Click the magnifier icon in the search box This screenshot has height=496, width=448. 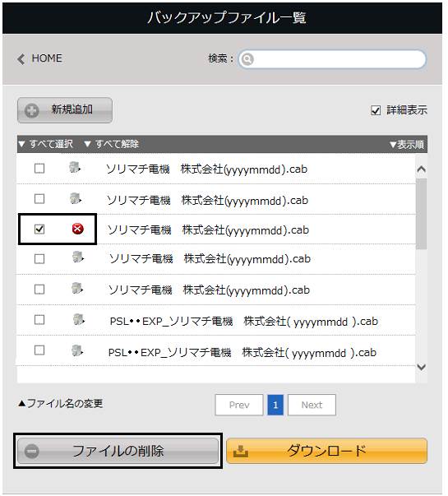247,59
